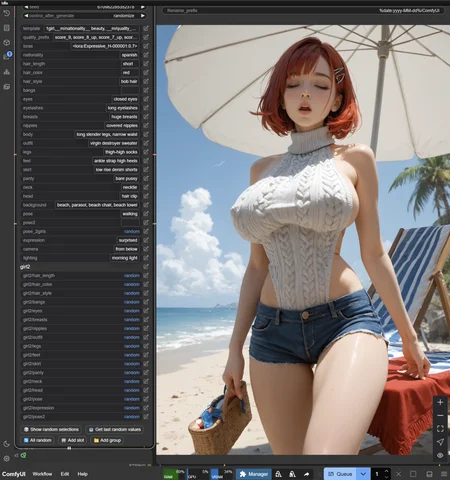Click the edit icon for the loras row
Screen dimensions: 450x480
[x=146, y=46]
